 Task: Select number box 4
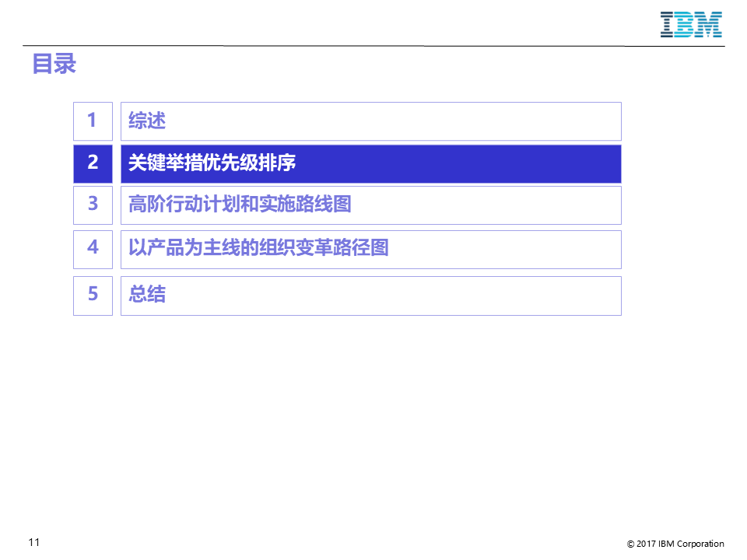(x=93, y=250)
